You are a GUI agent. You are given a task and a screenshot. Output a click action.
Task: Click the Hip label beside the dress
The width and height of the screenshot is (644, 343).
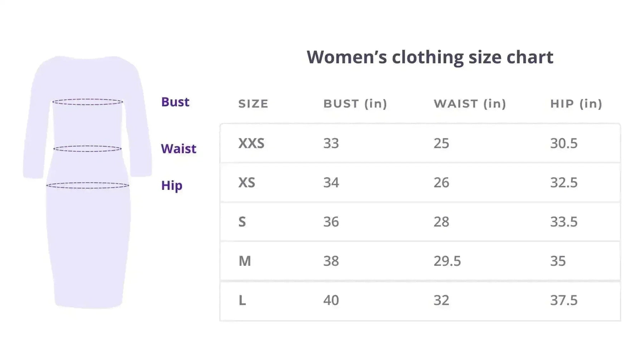coord(172,185)
